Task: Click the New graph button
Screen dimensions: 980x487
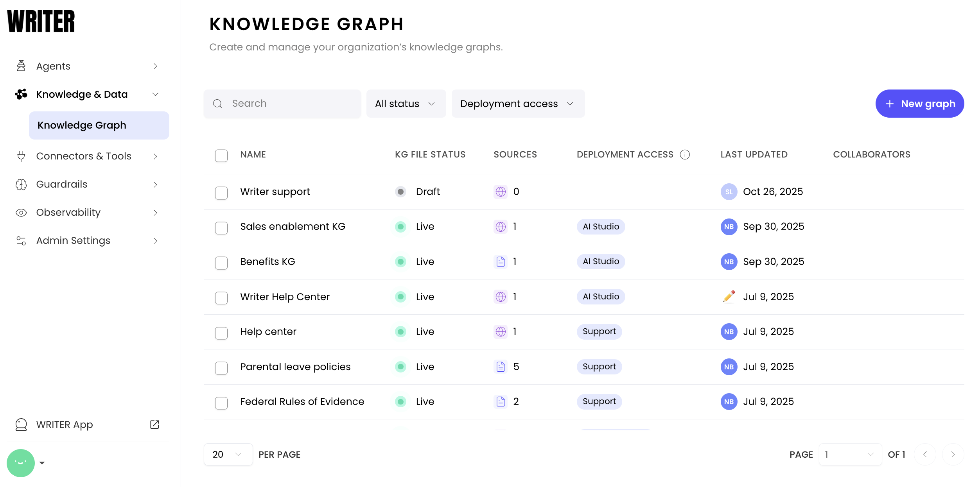Action: 919,104
